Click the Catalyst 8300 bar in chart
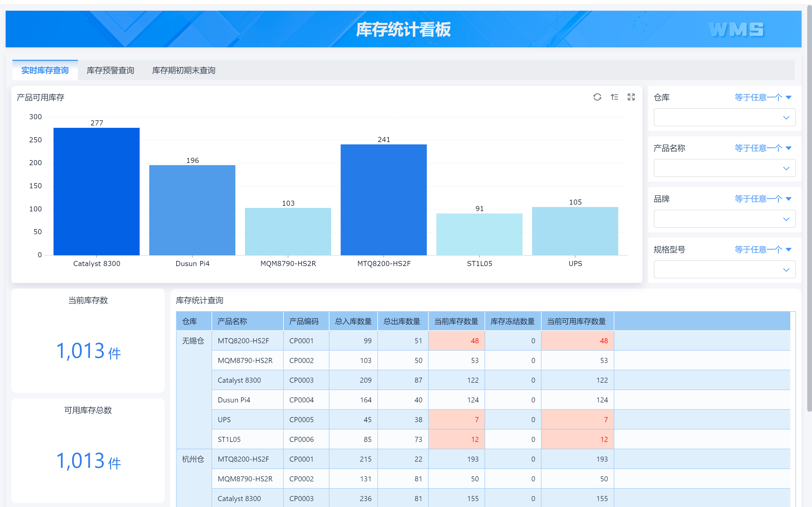This screenshot has height=507, width=812. (97, 191)
